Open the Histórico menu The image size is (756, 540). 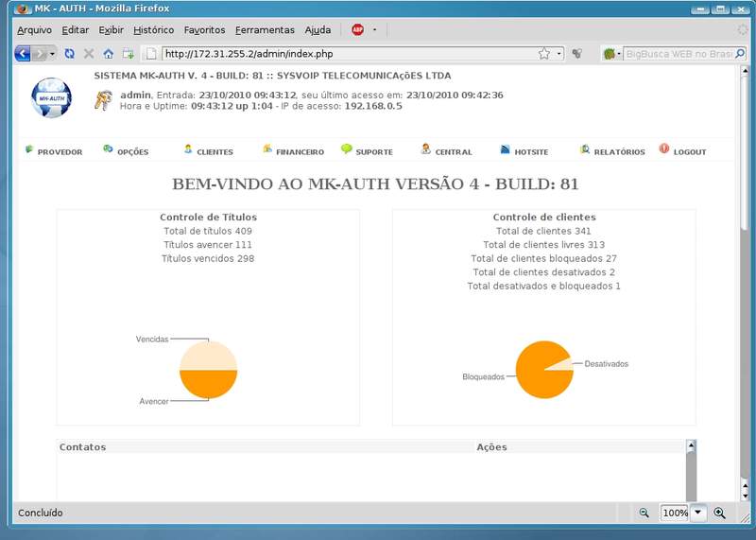click(154, 30)
